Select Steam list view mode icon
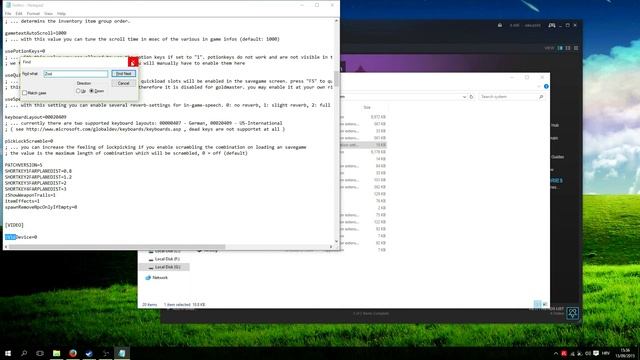640x360 pixels. 568,48
